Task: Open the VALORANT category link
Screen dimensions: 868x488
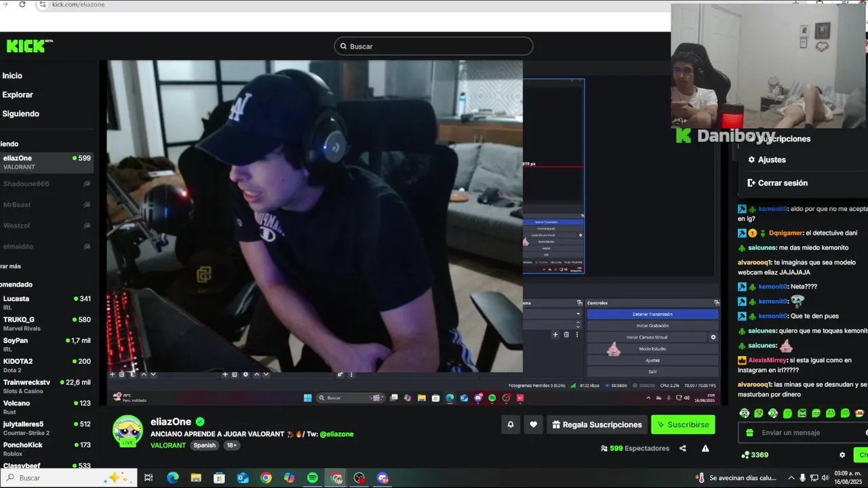Action: tap(168, 445)
